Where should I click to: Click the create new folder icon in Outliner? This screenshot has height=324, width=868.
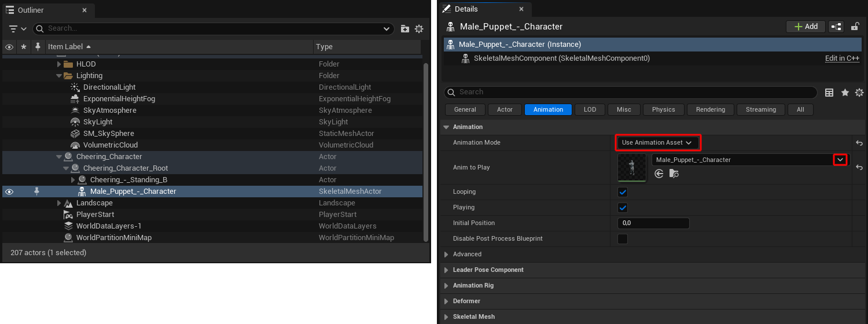tap(405, 29)
